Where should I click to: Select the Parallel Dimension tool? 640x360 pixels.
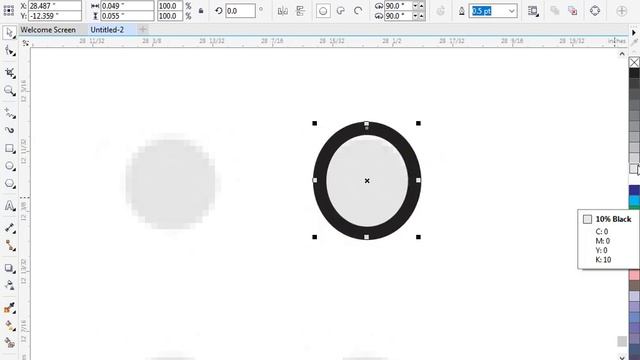tap(9, 228)
